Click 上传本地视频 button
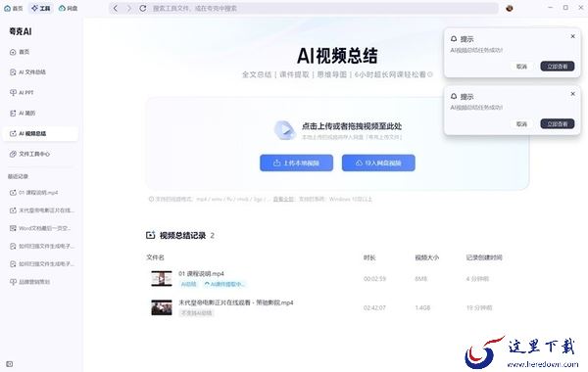This screenshot has height=372, width=588. click(296, 163)
